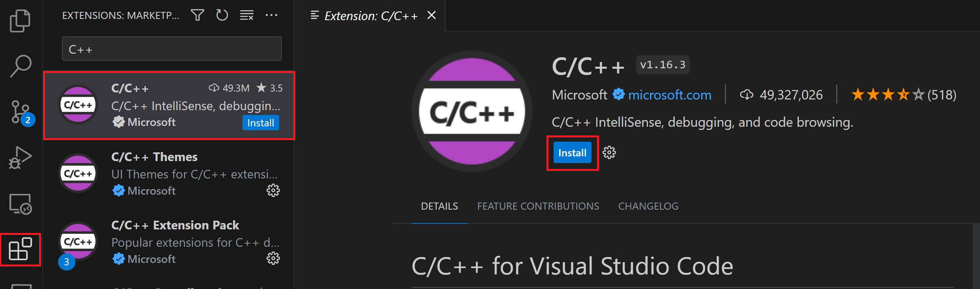Viewport: 980px width, 289px height.
Task: Open Views and More Actions menu
Action: (271, 15)
